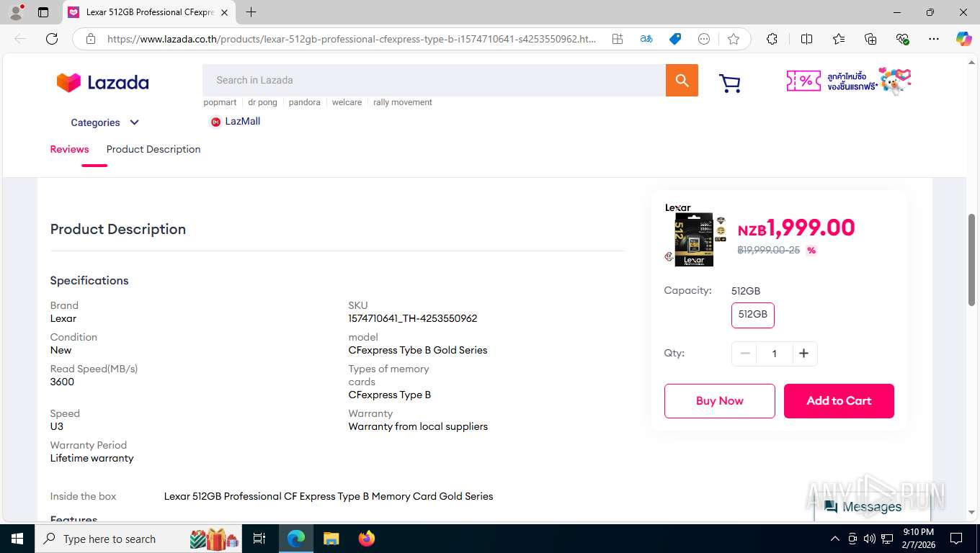Open the LazMall link
Image resolution: width=980 pixels, height=553 pixels.
235,122
